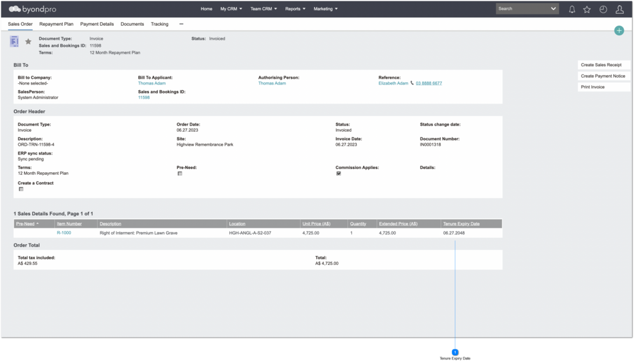Click Print Invoice button
The width and height of the screenshot is (634, 364).
604,87
